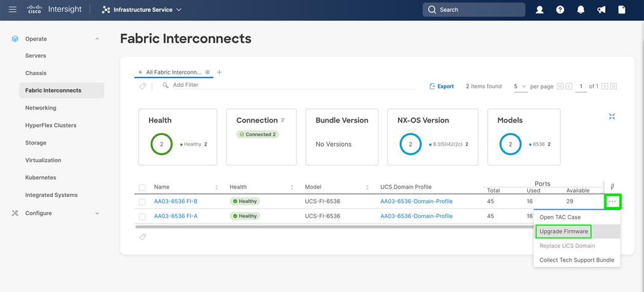This screenshot has height=292, width=644.
Task: Click the Healthy badge in FI-B row
Action: coord(245,201)
